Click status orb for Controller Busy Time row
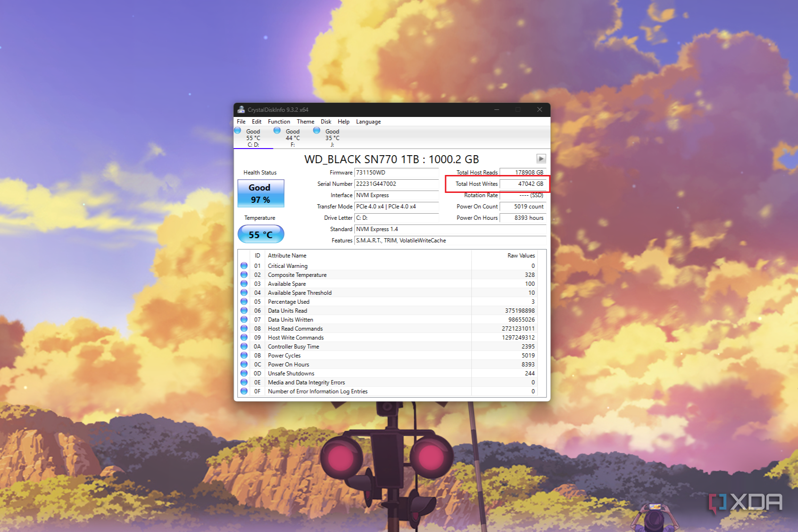This screenshot has height=532, width=798. coord(244,346)
